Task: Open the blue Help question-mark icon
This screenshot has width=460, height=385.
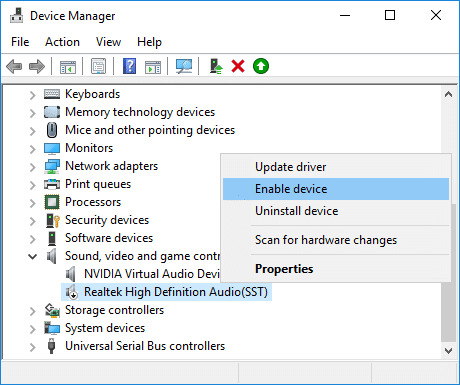Action: pos(129,66)
